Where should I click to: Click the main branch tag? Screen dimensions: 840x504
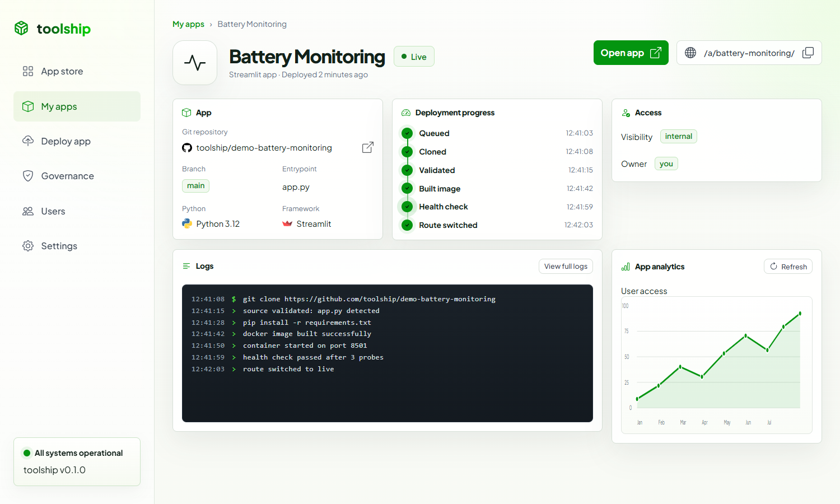(195, 185)
